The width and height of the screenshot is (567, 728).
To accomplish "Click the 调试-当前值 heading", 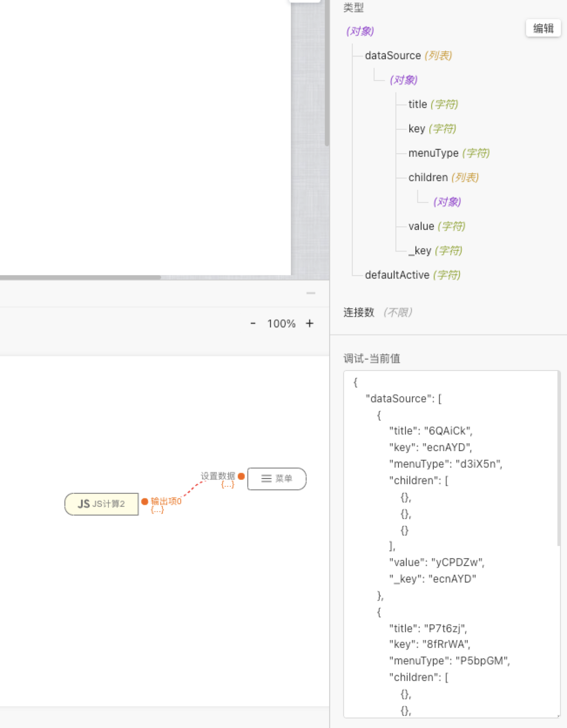I will pyautogui.click(x=372, y=358).
